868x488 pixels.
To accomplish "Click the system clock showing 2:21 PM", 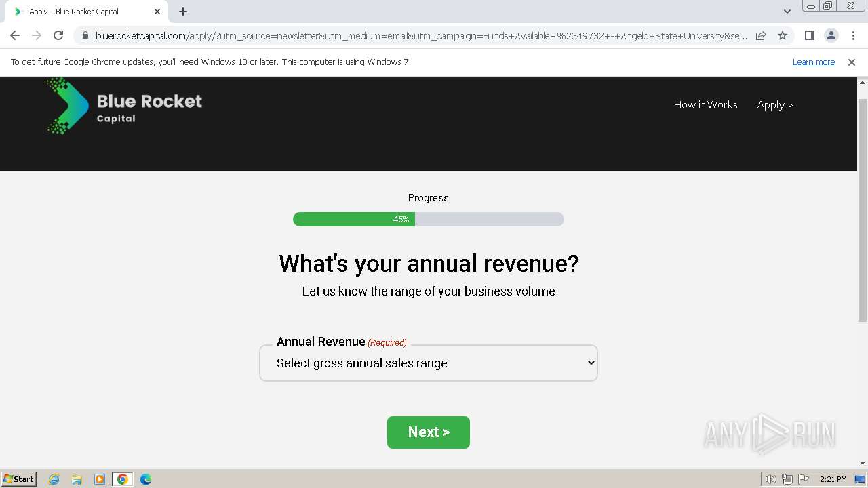I will click(x=833, y=479).
